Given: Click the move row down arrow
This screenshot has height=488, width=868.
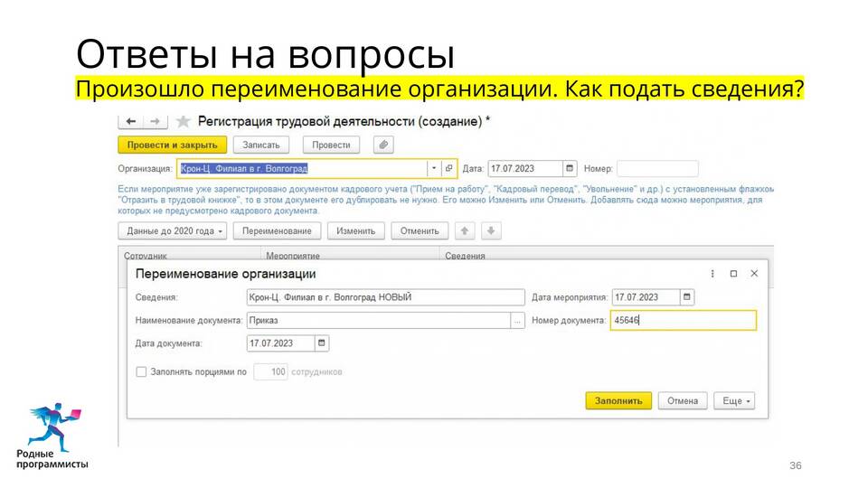Looking at the screenshot, I should [x=490, y=230].
